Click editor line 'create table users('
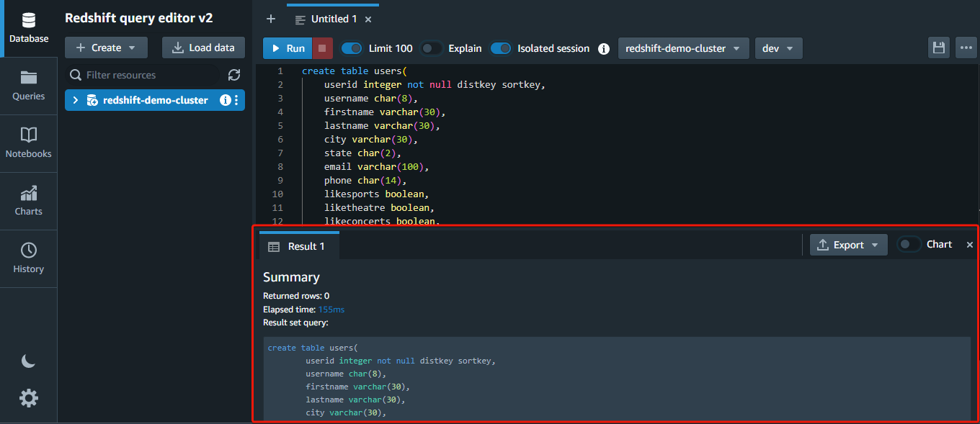980x424 pixels. pos(355,71)
